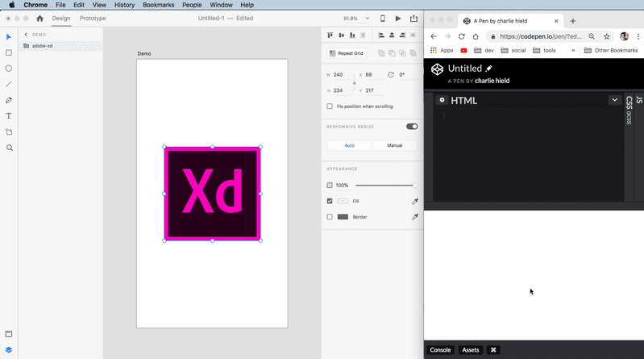This screenshot has width=644, height=359.
Task: Select the Ellipse tool
Action: pyautogui.click(x=9, y=69)
